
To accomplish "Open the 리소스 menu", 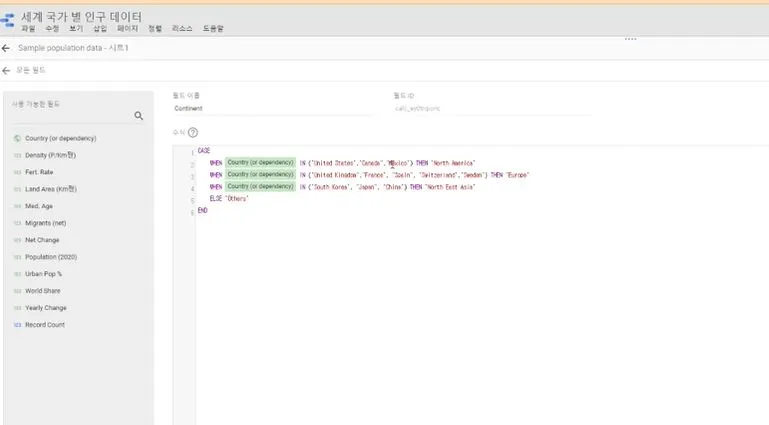I will coord(182,28).
